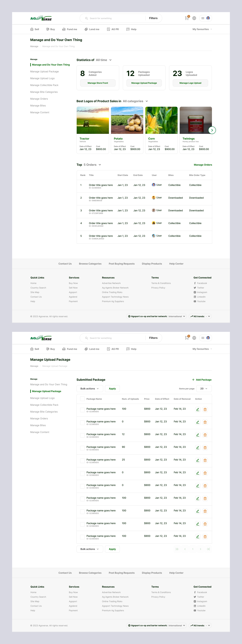Open Bulk actions dropdown below package table
Image resolution: width=242 pixels, height=644 pixels.
pos(90,549)
